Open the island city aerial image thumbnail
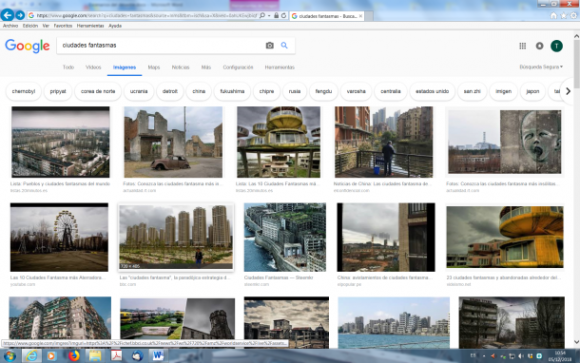Image resolution: width=580 pixels, height=363 pixels. click(285, 237)
